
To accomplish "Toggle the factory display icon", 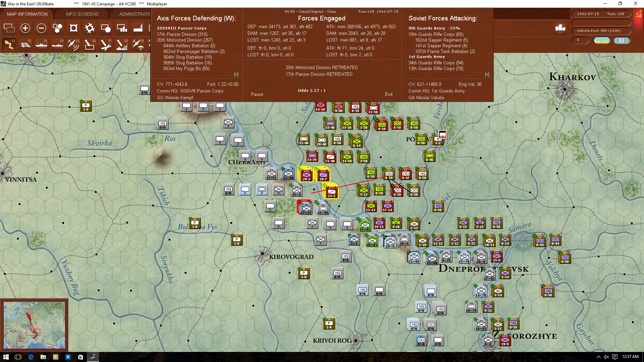I will coord(138,28).
